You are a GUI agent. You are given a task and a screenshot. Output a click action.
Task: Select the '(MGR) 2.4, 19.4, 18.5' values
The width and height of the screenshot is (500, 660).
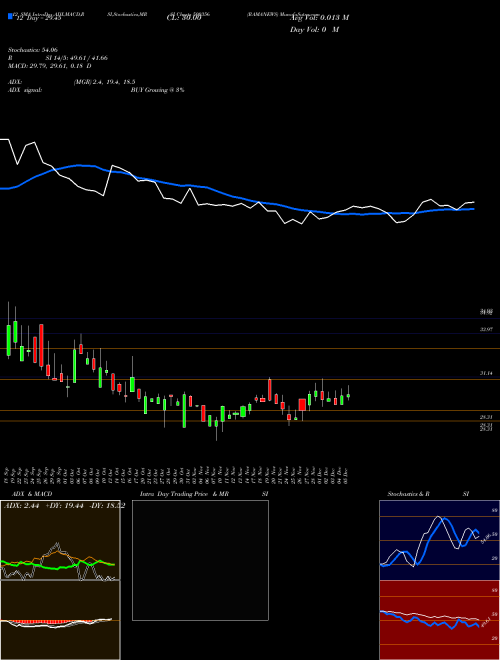[104, 82]
